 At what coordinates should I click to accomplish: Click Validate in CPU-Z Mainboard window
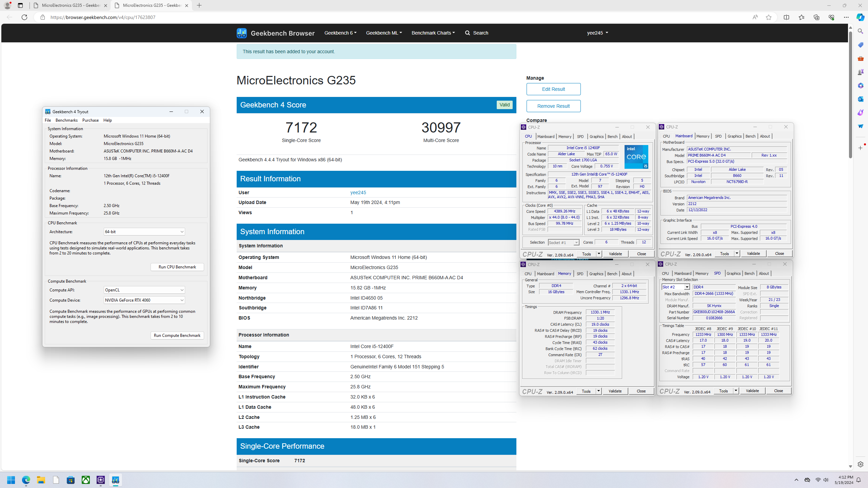[x=753, y=253]
